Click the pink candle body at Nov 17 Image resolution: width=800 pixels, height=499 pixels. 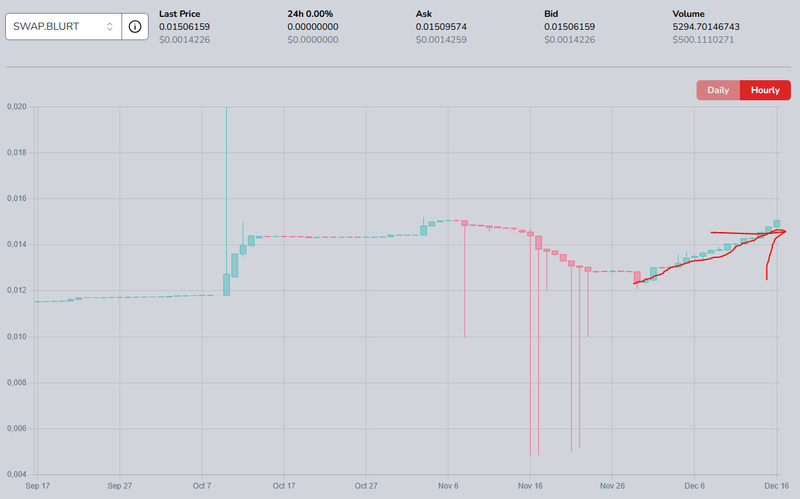tap(538, 242)
